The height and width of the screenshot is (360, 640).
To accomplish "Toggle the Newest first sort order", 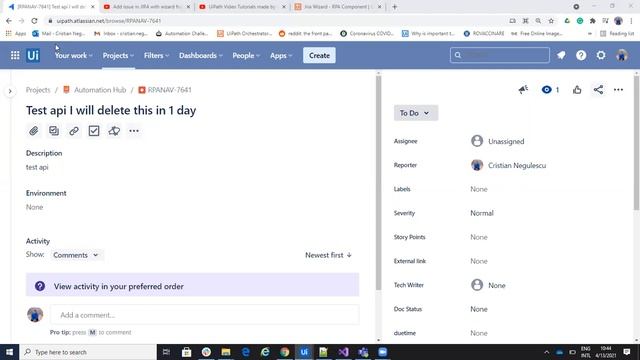I will coord(328,255).
